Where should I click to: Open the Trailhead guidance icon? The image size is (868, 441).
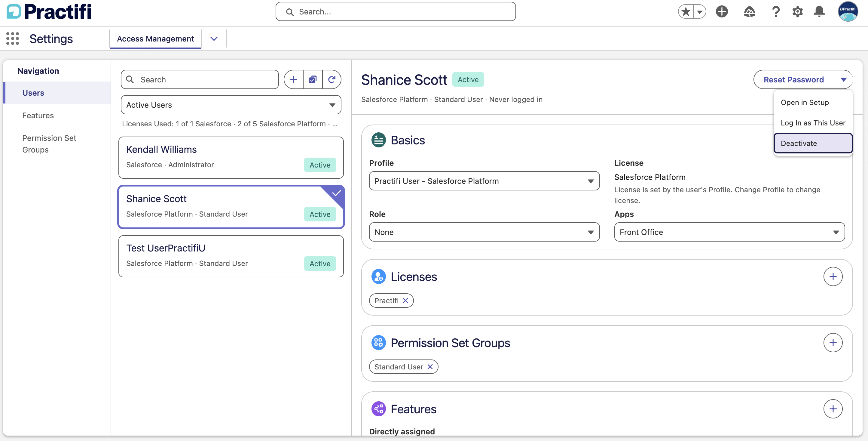749,12
